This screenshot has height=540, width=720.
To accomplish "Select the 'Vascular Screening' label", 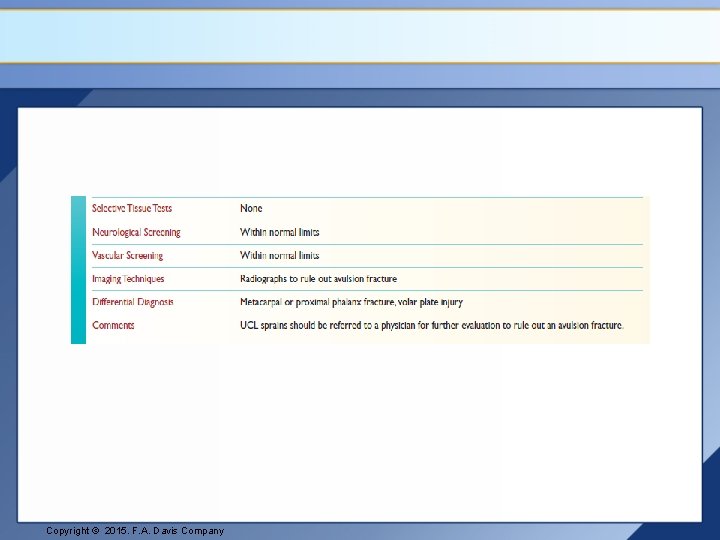I will (x=127, y=256).
